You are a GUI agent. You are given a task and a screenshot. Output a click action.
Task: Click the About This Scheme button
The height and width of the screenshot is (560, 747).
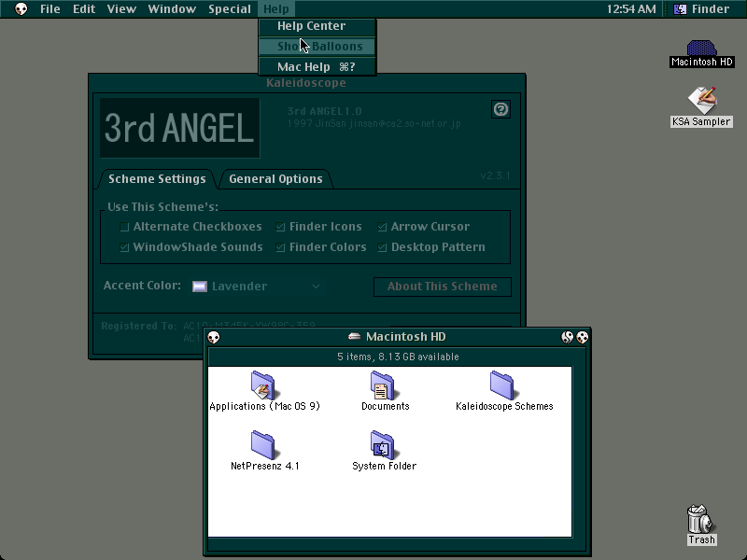[442, 287]
